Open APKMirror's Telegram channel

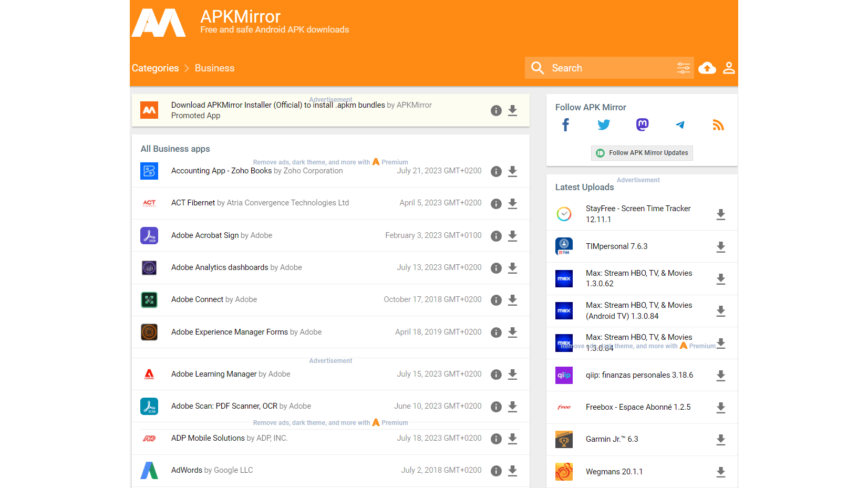[680, 125]
